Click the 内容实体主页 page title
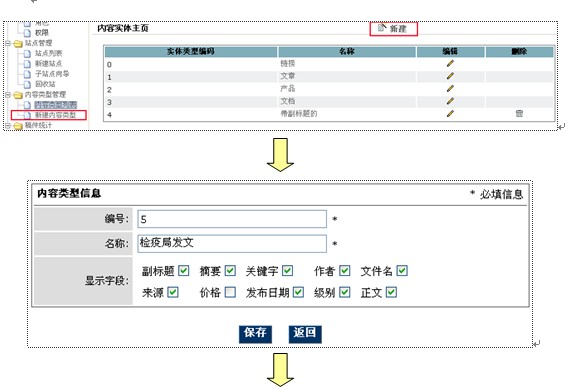Image resolution: width=566 pixels, height=387 pixels. (123, 28)
